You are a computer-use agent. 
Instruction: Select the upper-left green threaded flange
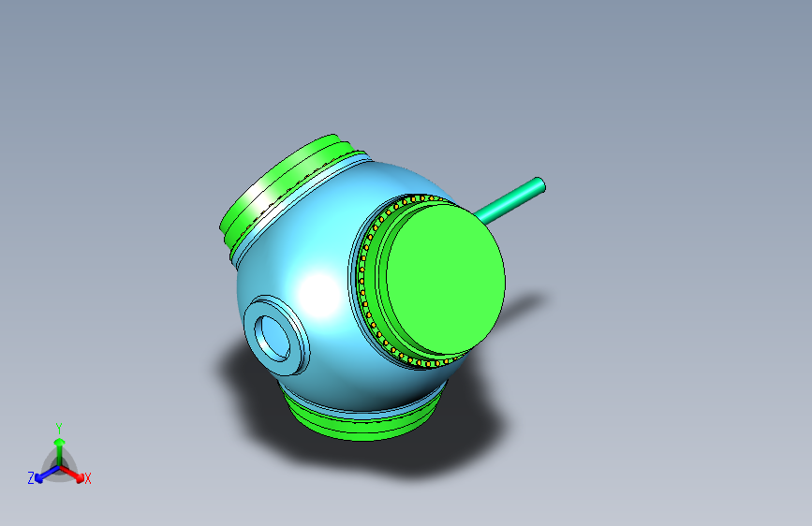click(x=285, y=187)
